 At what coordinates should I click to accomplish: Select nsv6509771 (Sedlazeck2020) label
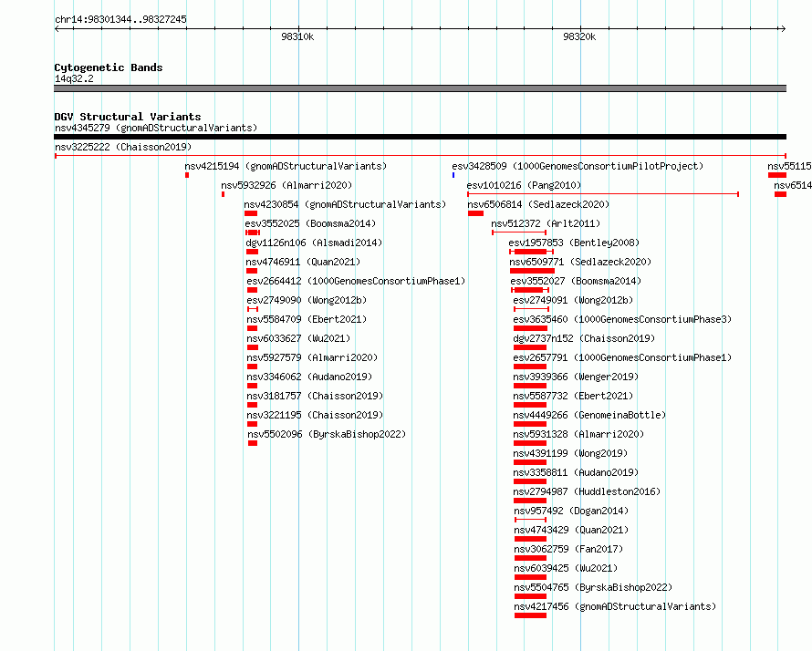pyautogui.click(x=580, y=262)
